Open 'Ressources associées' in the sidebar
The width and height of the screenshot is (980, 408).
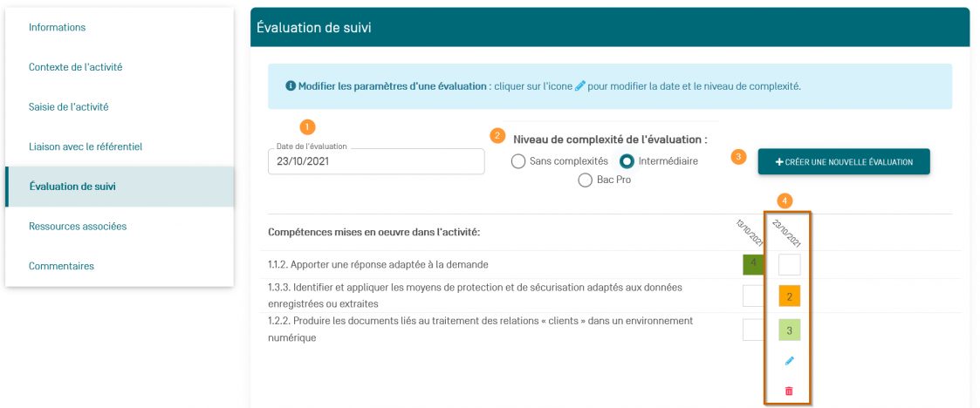(x=78, y=226)
